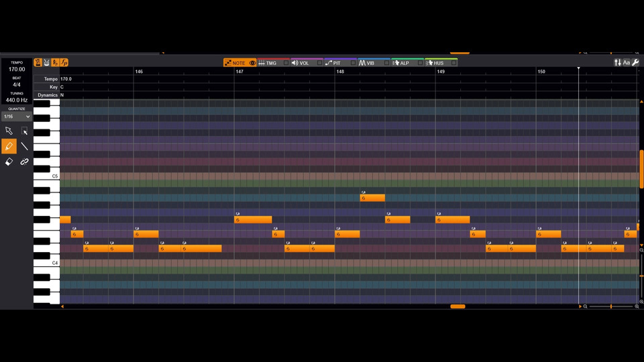Select the note starting at measure 150
Image resolution: width=644 pixels, height=362 pixels.
click(x=549, y=234)
